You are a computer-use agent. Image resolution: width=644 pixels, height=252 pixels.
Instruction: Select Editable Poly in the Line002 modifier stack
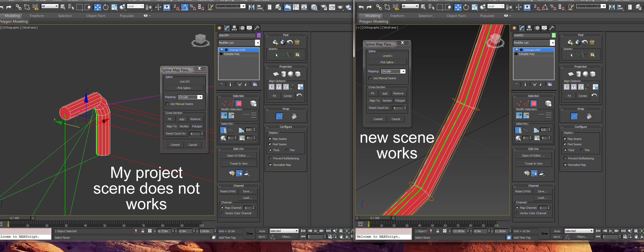(527, 54)
